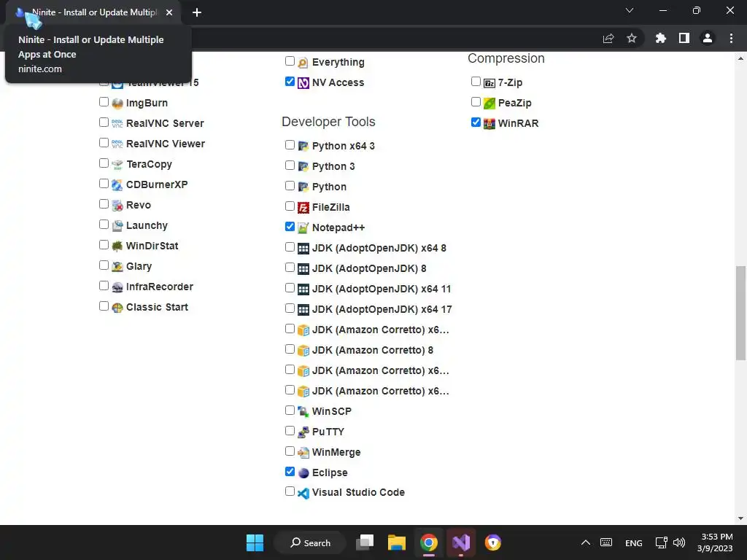Click the NV Access icon
The height and width of the screenshot is (560, 747).
303,83
